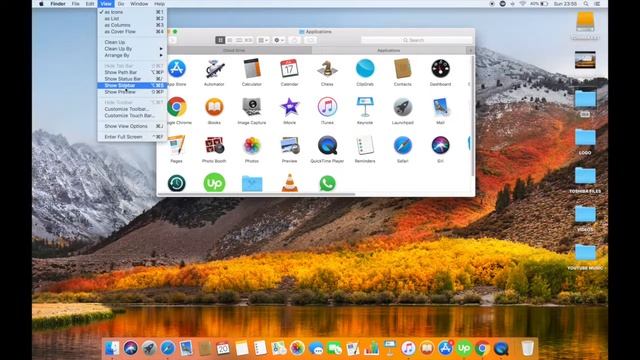Toggle Show Status Bar option
Image resolution: width=640 pixels, height=360 pixels.
point(132,79)
